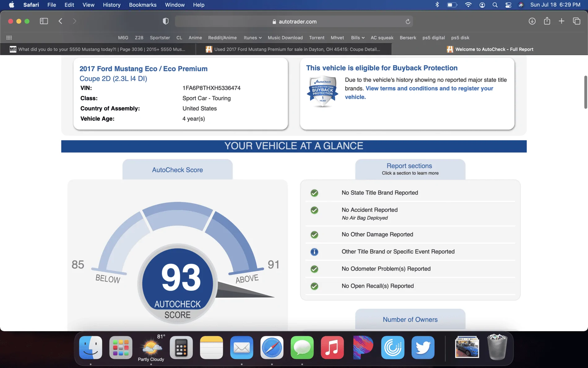Image resolution: width=588 pixels, height=368 pixels.
Task: Open Twitter from the Dock
Action: click(423, 348)
